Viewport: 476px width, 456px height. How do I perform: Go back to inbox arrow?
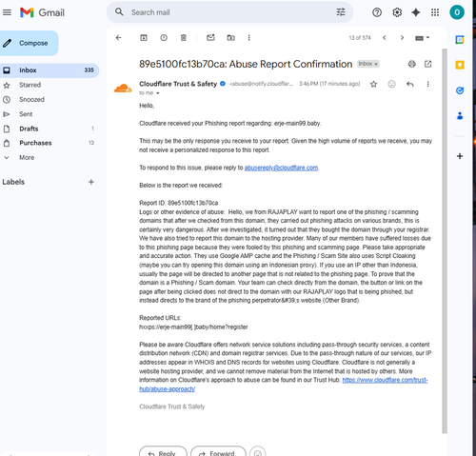[x=118, y=38]
